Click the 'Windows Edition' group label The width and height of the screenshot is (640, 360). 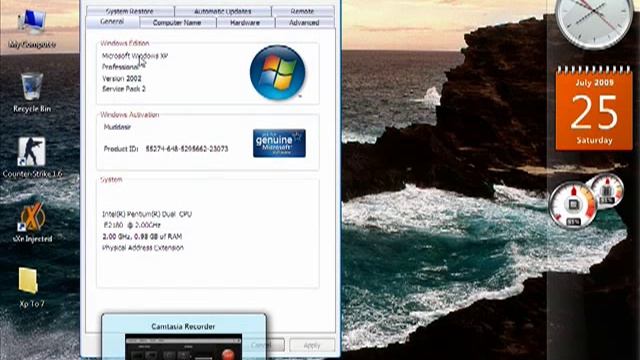125,43
